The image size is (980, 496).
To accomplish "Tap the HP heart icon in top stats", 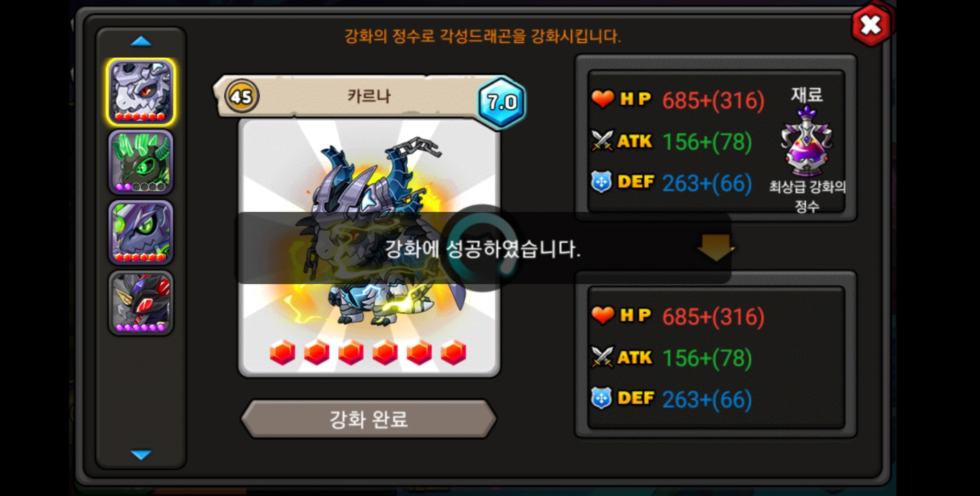I will click(x=602, y=98).
